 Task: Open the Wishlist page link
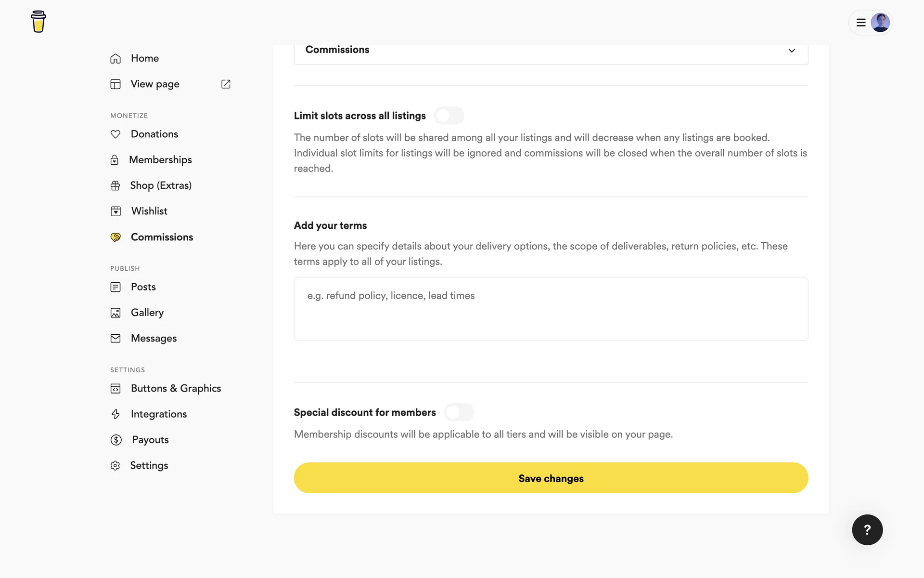[149, 211]
